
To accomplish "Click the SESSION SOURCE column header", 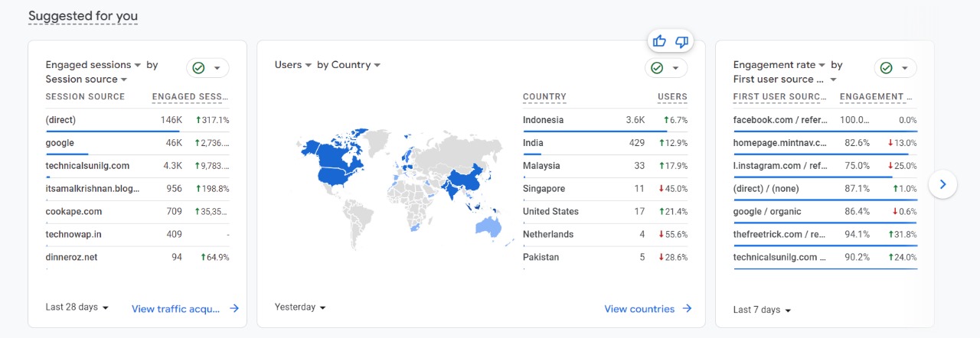I will (85, 97).
